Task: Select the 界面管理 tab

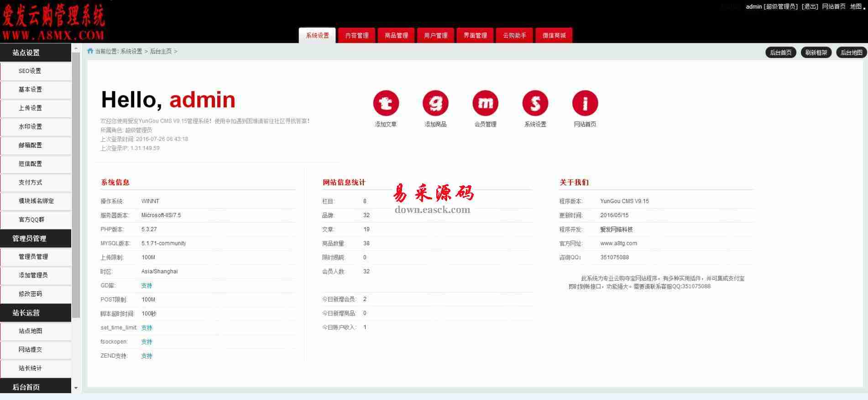Action: click(x=475, y=36)
